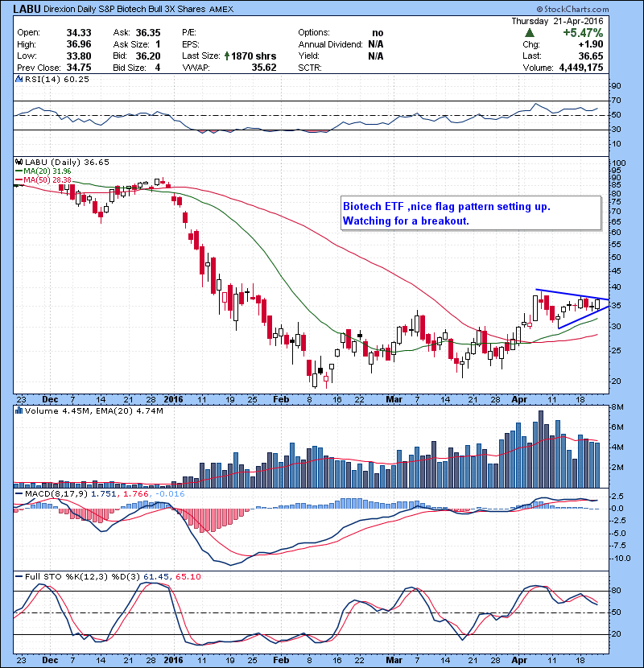Click the 2016 label on price date axis
Viewport: 644px width, 668px height.
tap(173, 398)
